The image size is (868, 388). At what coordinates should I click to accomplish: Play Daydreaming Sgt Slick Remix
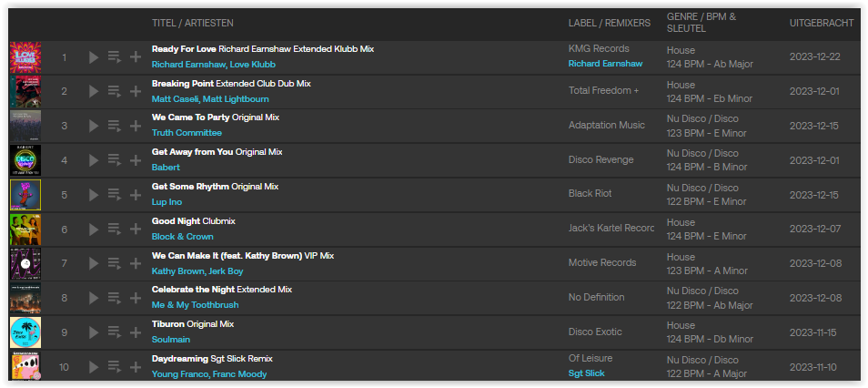click(x=94, y=366)
